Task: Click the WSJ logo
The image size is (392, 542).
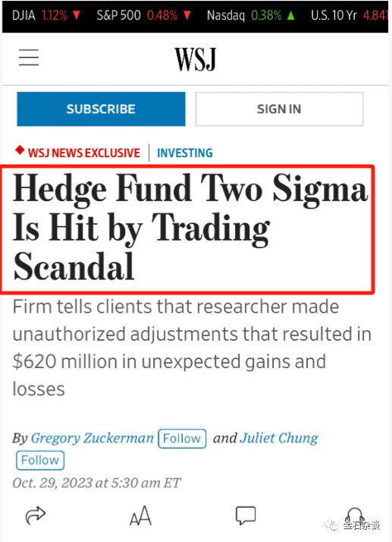Action: coord(196,59)
